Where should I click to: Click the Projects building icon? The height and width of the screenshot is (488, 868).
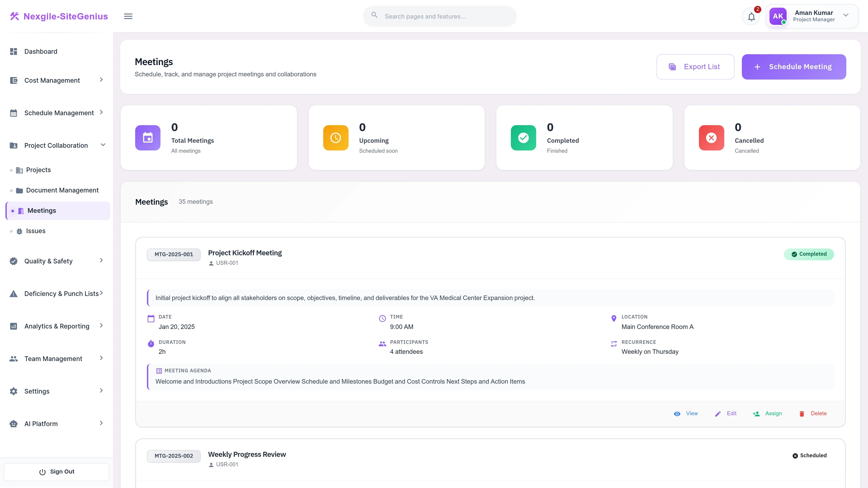19,170
